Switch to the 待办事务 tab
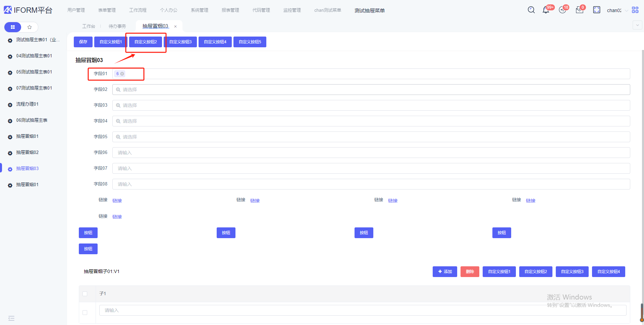Viewport: 644px width, 325px height. 117,26
